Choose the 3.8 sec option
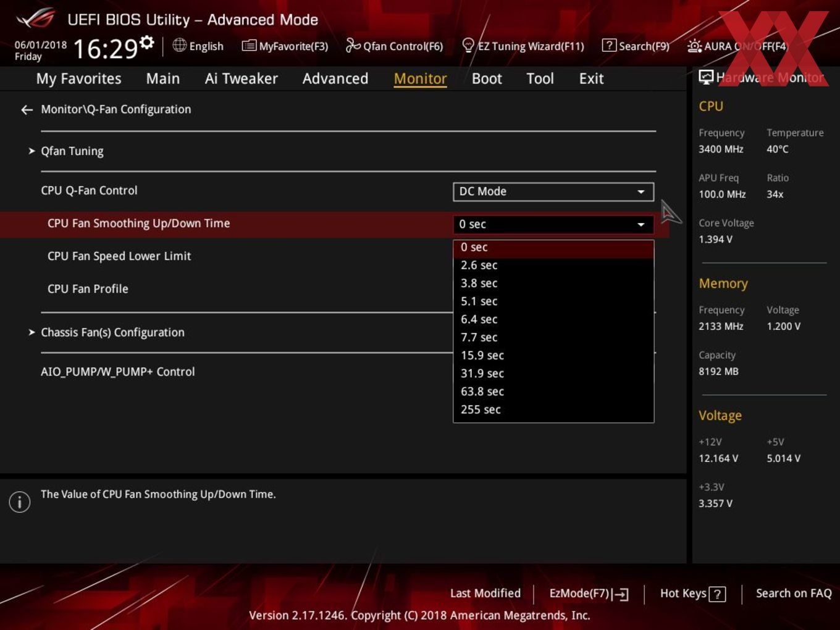The width and height of the screenshot is (840, 630). 553,283
